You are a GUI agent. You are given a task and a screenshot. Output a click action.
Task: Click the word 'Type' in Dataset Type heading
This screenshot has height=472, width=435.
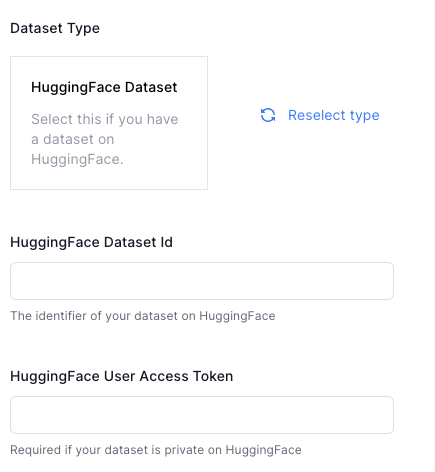coord(83,29)
